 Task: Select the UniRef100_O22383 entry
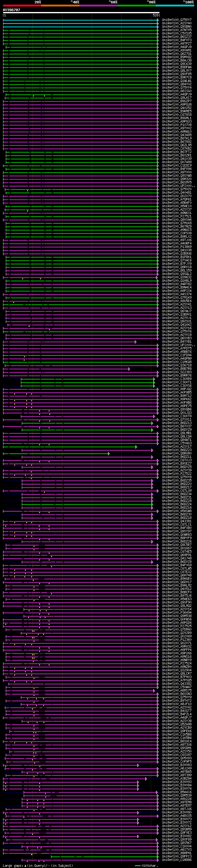click(177, 372)
